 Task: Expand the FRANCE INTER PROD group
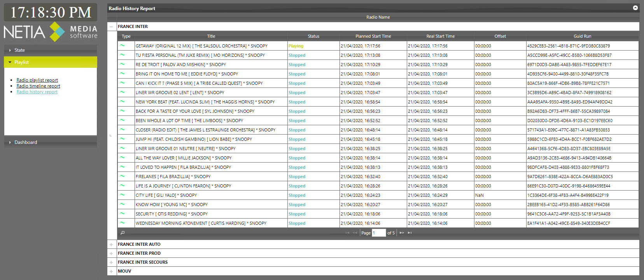tap(111, 254)
